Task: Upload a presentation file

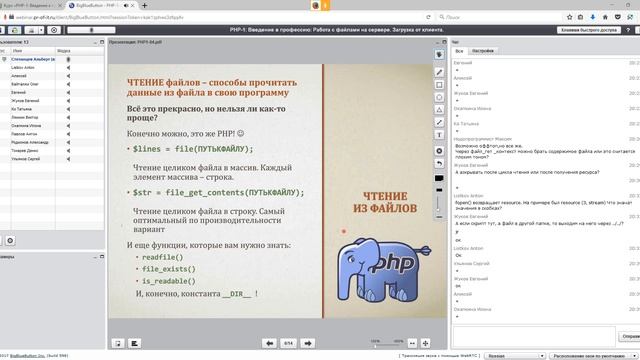Action: 118,343
